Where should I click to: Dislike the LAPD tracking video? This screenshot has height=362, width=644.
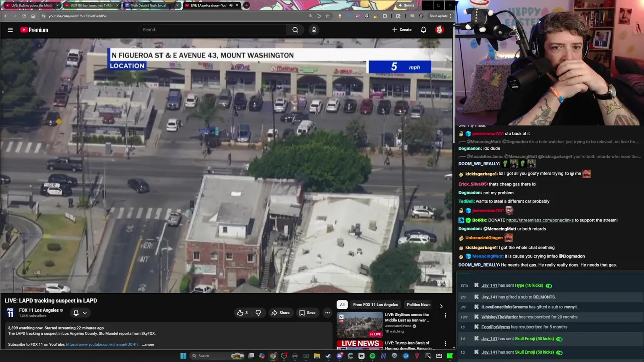click(x=258, y=313)
